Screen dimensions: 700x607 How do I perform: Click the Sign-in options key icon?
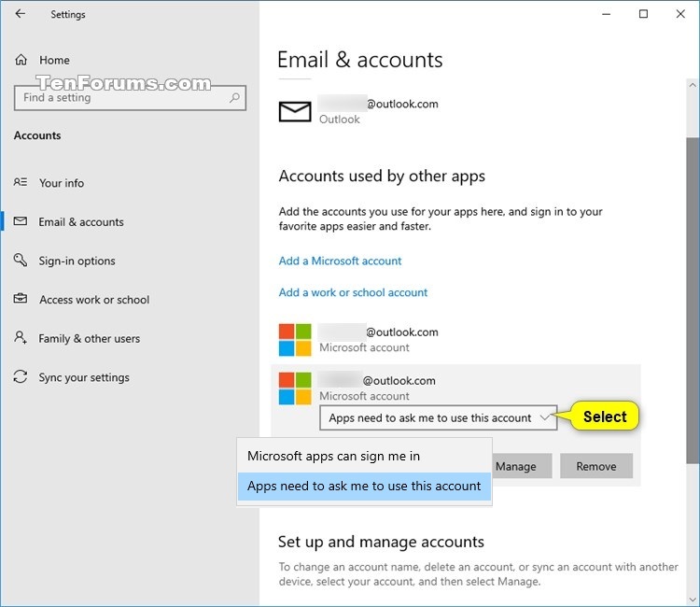[x=21, y=260]
